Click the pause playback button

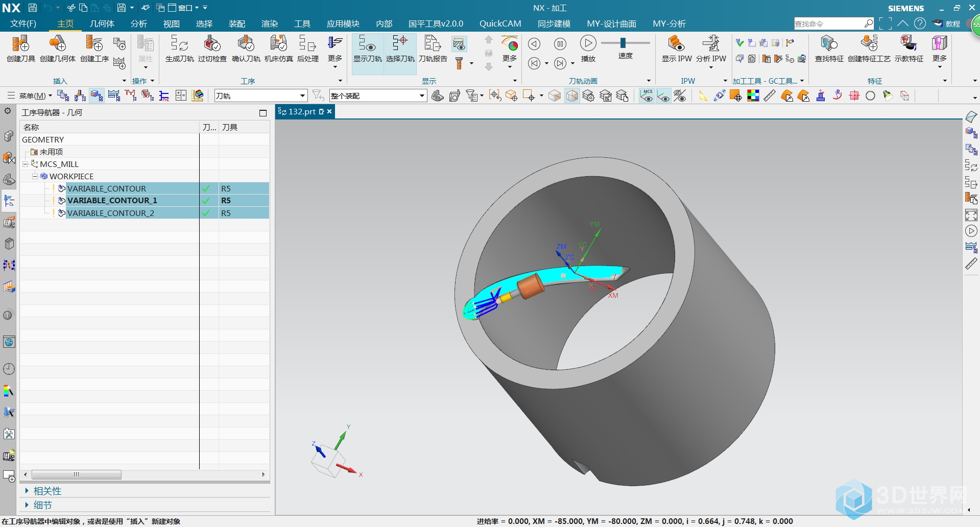[560, 44]
